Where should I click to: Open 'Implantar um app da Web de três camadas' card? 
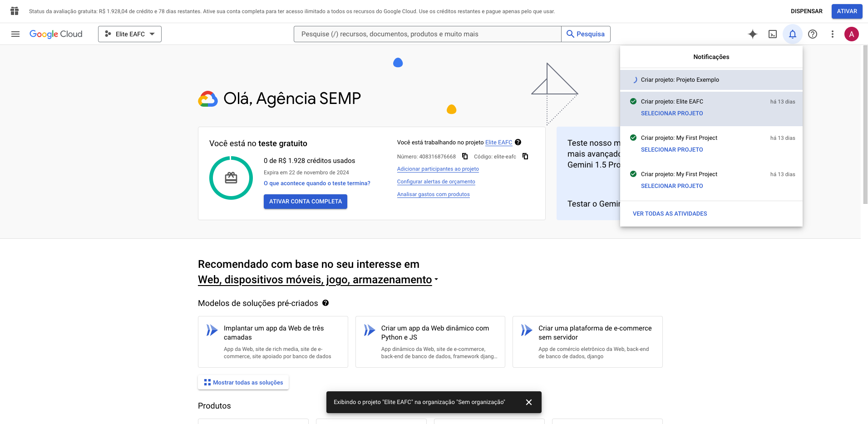pos(273,342)
